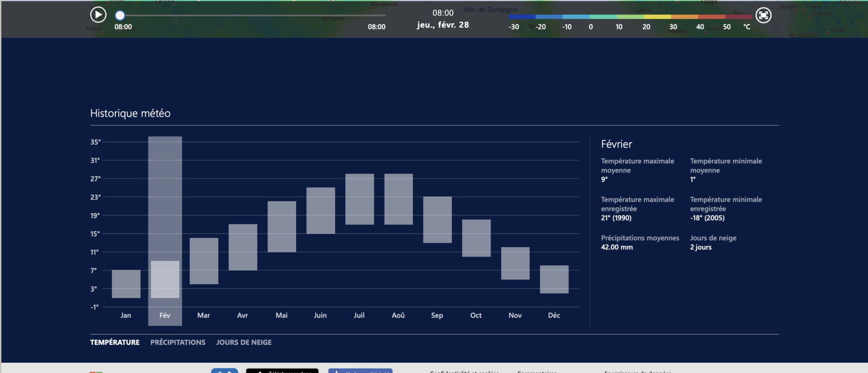Screen dimensions: 868x373
Task: Click the "-30" value on the color scale
Action: coord(514,27)
